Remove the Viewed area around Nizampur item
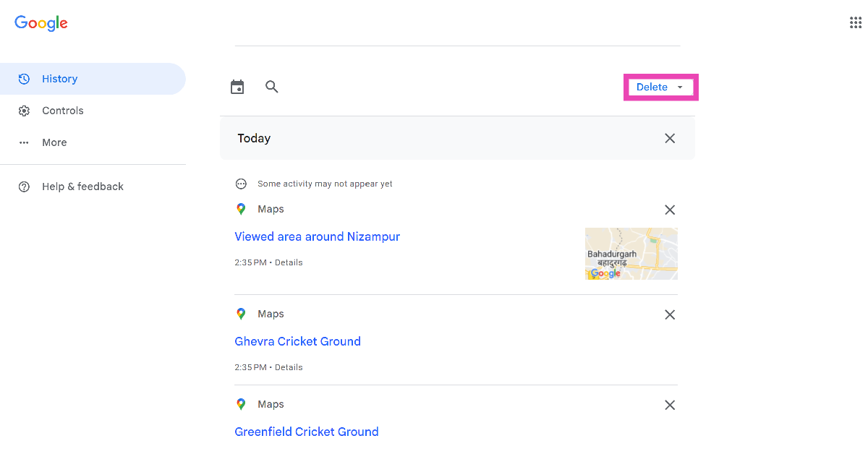The width and height of the screenshot is (868, 454). [x=670, y=210]
